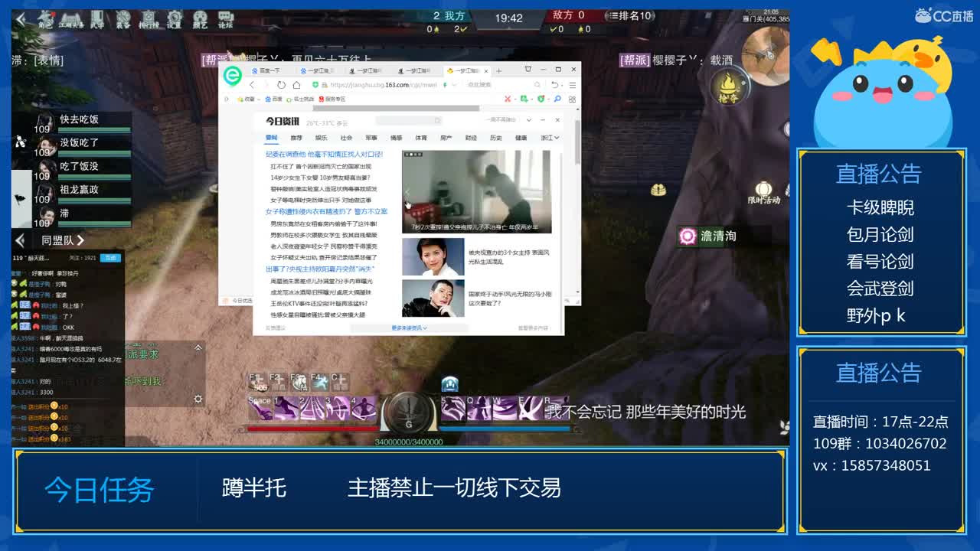Select the 体育 news category tab

[422, 138]
